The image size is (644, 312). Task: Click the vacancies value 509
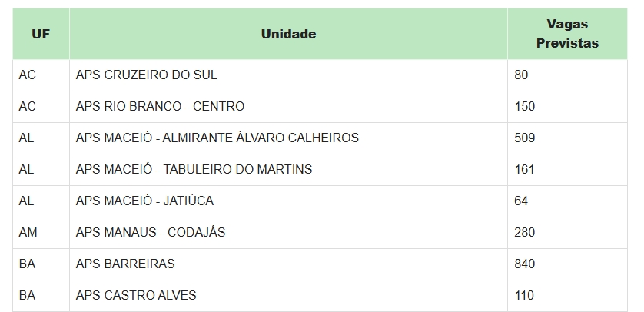[525, 138]
